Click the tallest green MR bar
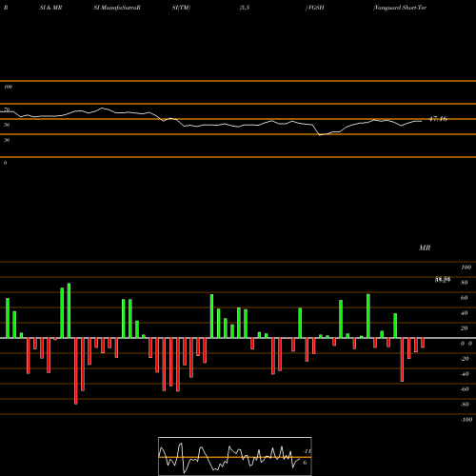The image size is (476, 476). click(69, 310)
